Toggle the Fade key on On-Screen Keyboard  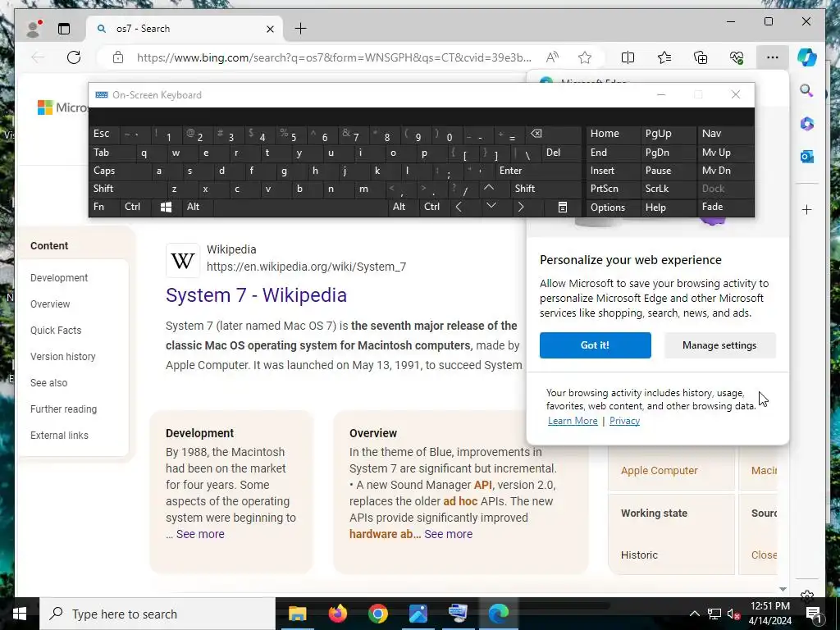pyautogui.click(x=725, y=207)
